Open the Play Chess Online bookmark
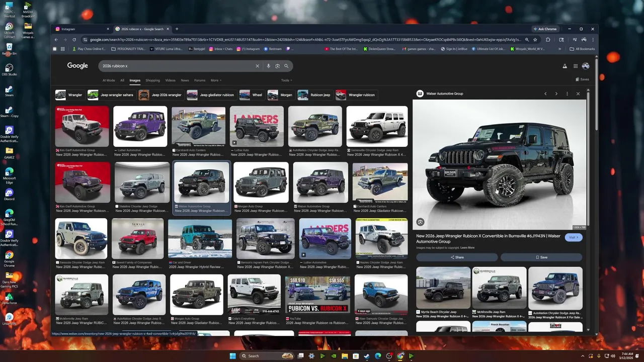The image size is (644, 362). point(89,49)
